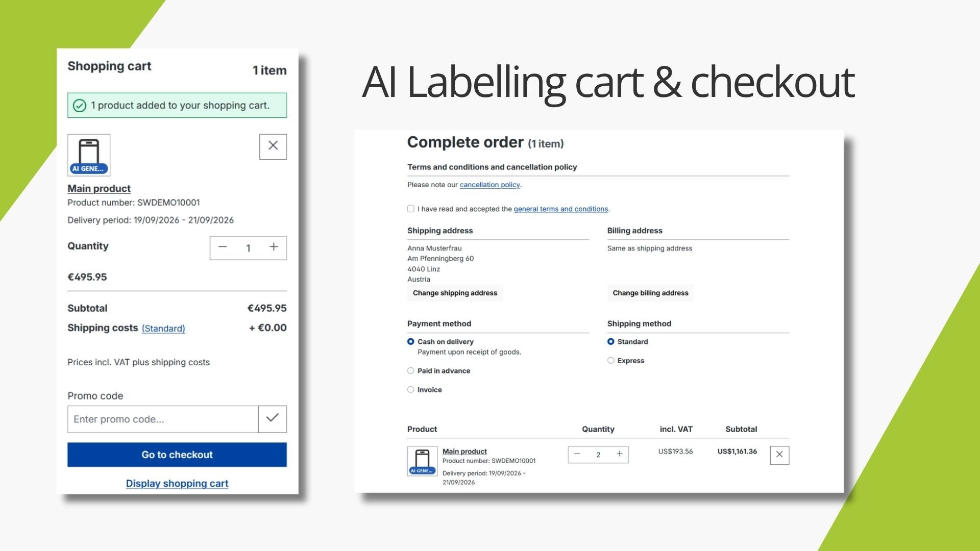Click the order quantity value 2
The height and width of the screenshot is (551, 980).
point(598,455)
